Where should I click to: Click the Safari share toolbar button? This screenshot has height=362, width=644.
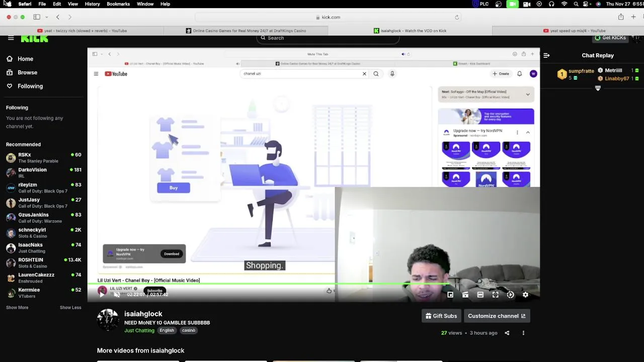click(x=621, y=17)
